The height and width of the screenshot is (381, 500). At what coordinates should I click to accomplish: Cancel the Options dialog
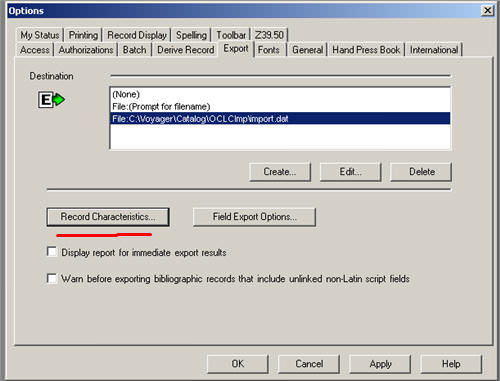[x=309, y=364]
